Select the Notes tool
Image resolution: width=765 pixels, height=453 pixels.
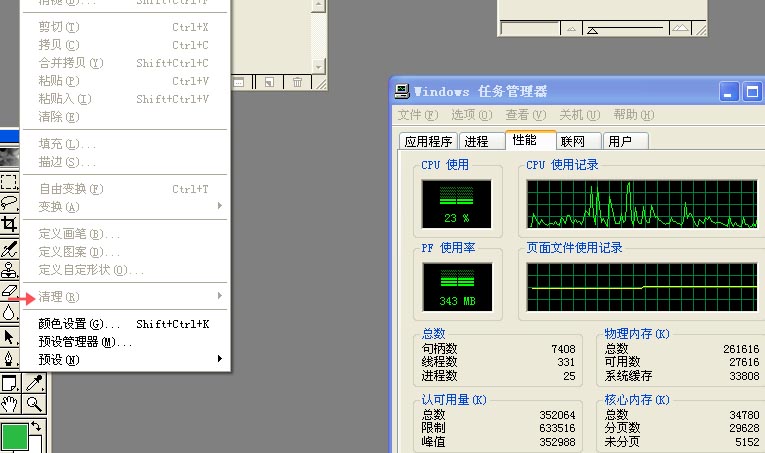10,383
